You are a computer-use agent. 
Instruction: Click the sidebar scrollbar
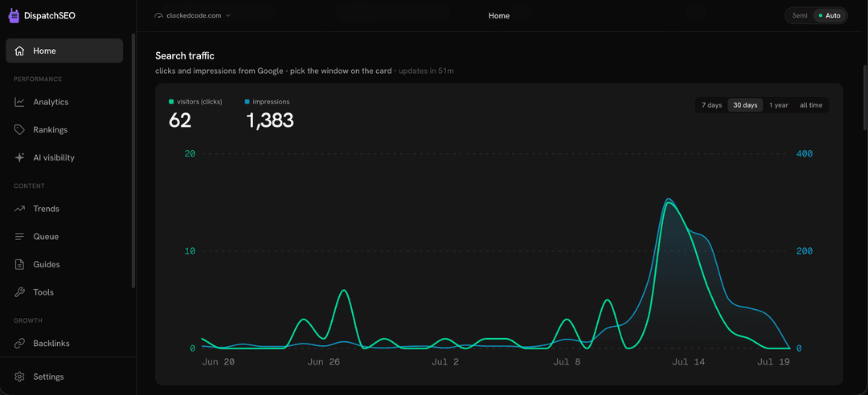[133, 161]
